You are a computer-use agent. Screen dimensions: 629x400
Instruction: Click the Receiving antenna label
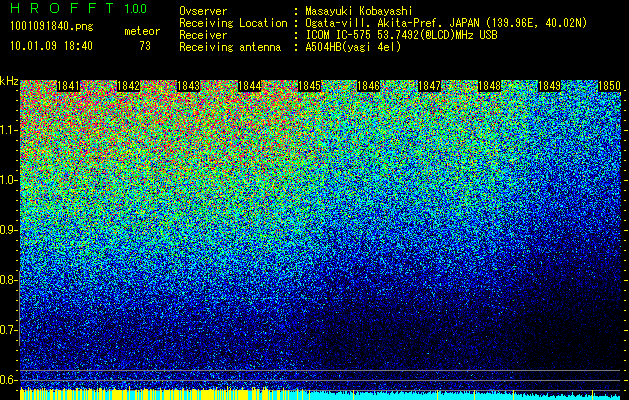tap(230, 47)
